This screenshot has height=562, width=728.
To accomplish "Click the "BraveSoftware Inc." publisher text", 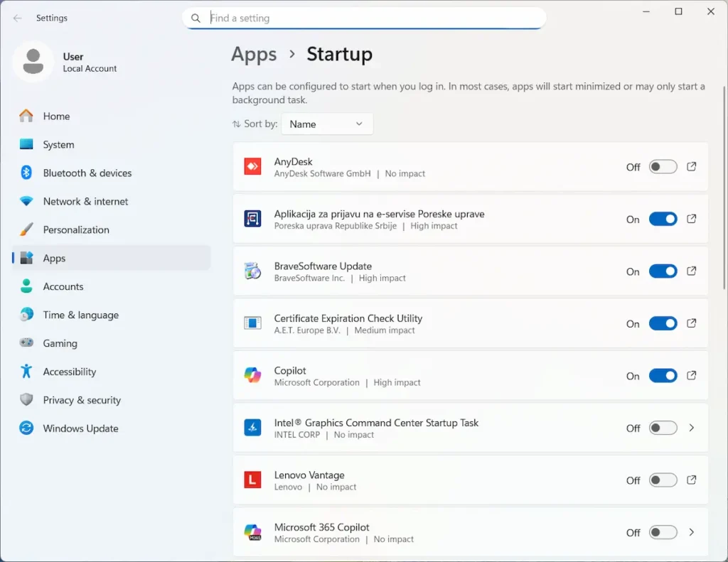I will coord(309,278).
